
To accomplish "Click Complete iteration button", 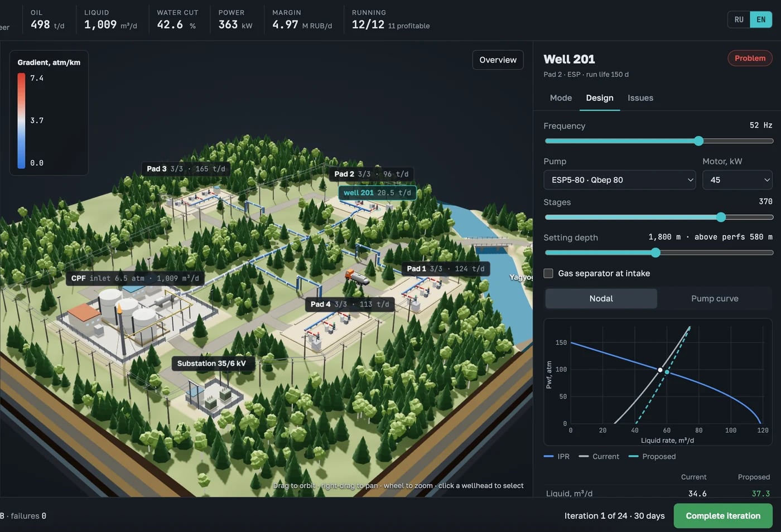I will point(723,516).
